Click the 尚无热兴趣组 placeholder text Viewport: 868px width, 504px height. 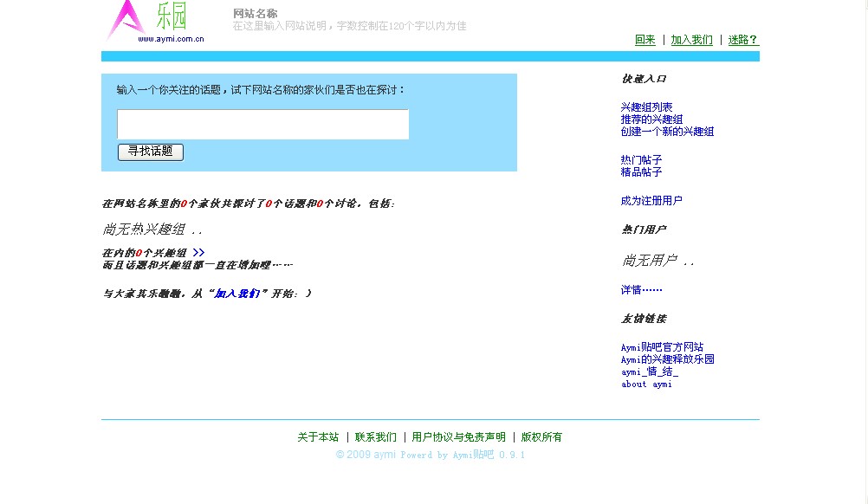pyautogui.click(x=152, y=229)
